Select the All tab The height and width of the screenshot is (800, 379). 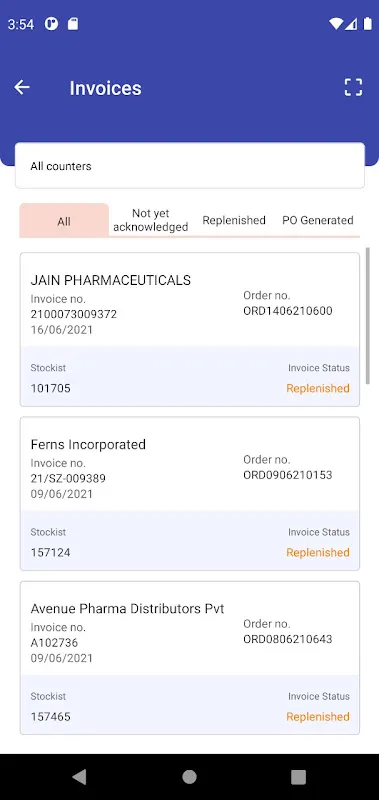[64, 221]
